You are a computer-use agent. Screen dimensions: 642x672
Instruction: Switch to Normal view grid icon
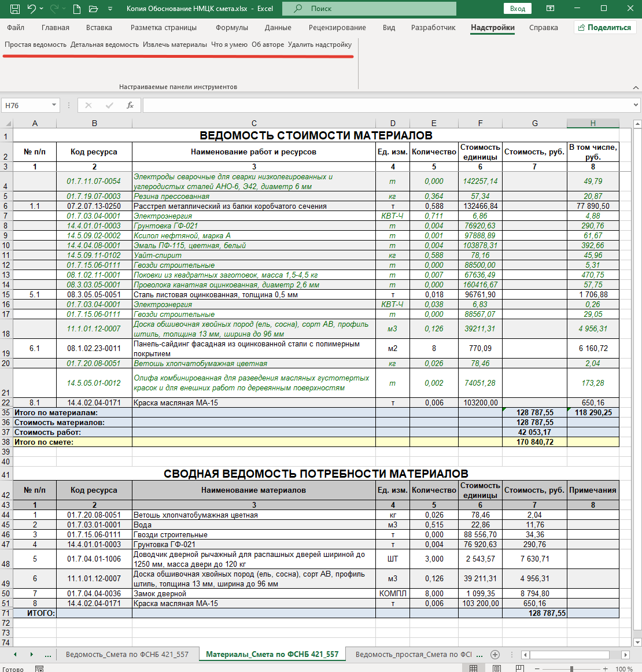click(473, 669)
